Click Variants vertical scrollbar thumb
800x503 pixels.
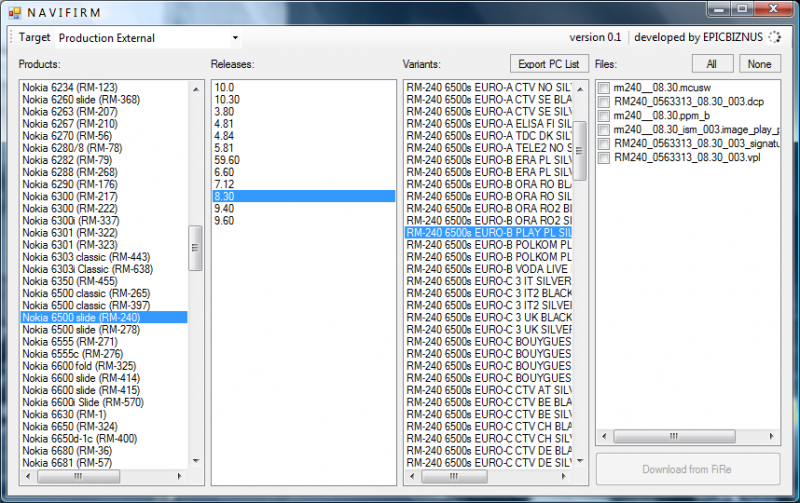(x=580, y=150)
